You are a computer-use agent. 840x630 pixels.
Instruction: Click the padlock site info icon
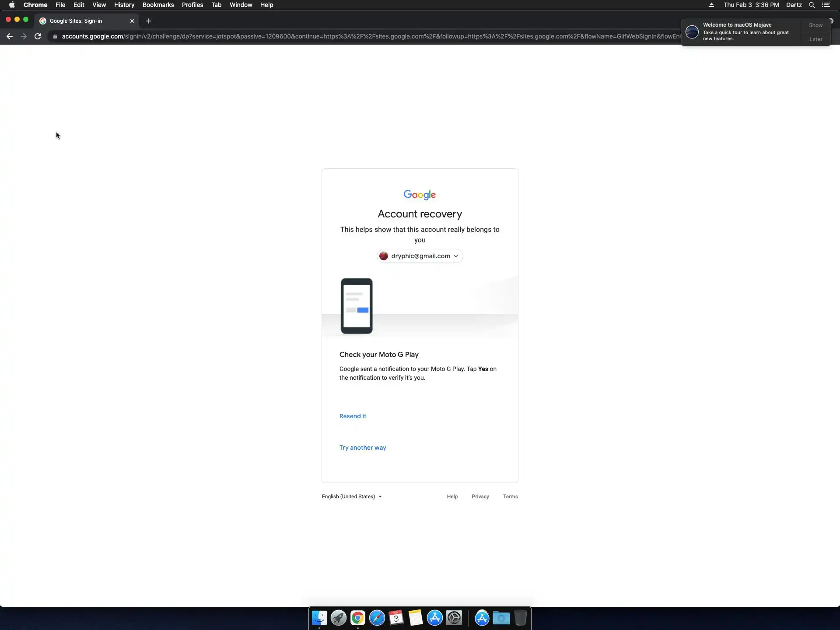coord(55,36)
